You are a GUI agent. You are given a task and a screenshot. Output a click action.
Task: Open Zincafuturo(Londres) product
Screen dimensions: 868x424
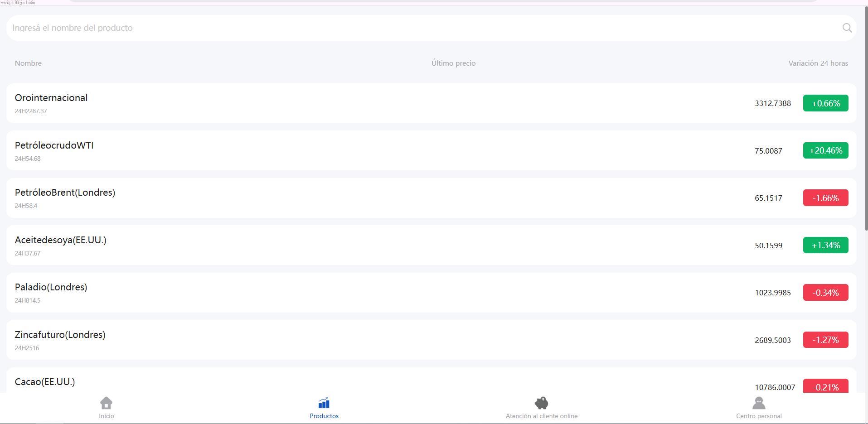point(60,335)
